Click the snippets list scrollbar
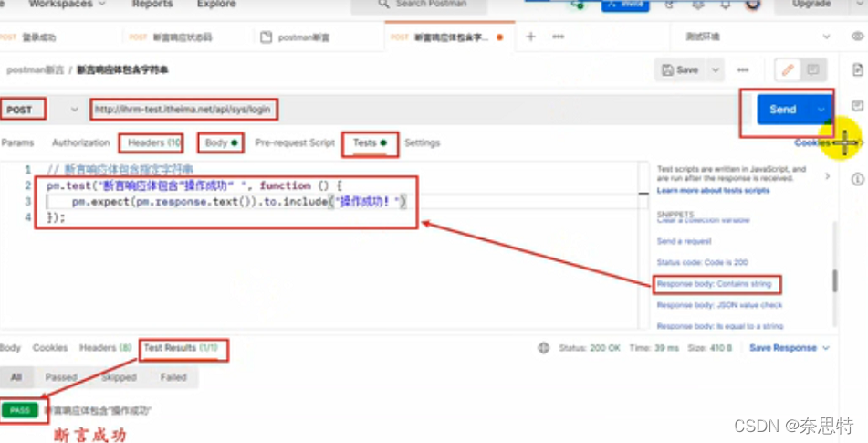Screen dimensions: 868x443 834,280
